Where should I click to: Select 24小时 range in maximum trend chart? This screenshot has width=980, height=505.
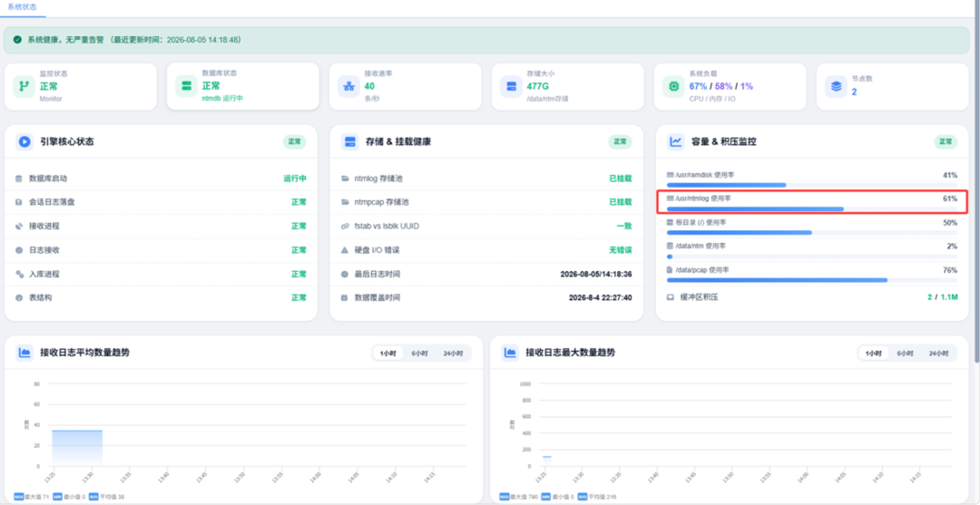[x=939, y=354]
